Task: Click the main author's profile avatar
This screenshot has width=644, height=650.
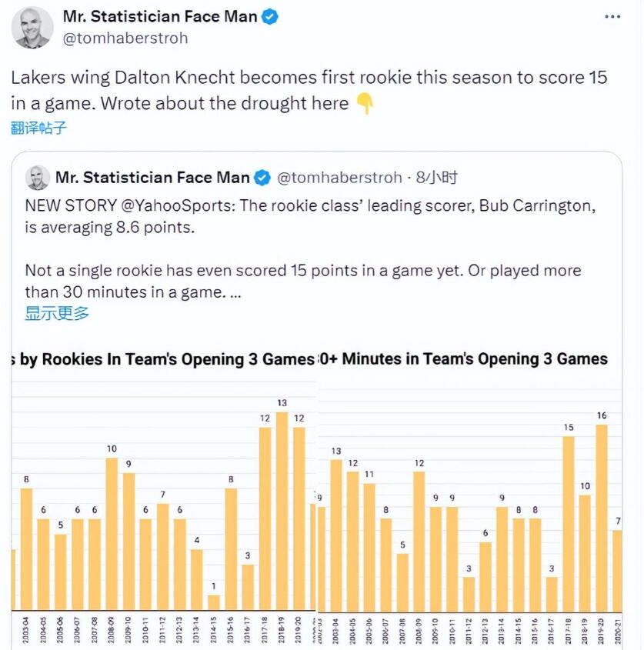Action: point(32,27)
